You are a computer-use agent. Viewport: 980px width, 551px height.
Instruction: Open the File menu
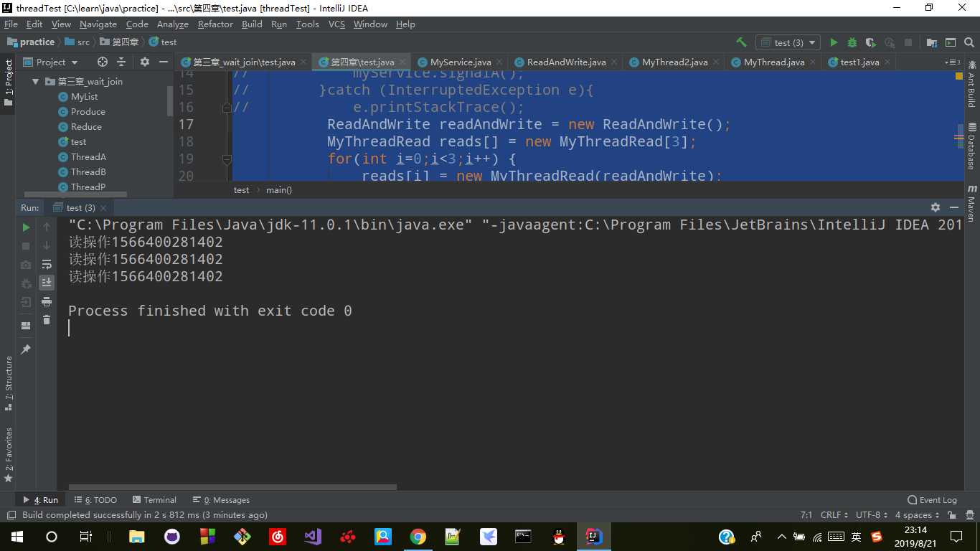[x=11, y=24]
